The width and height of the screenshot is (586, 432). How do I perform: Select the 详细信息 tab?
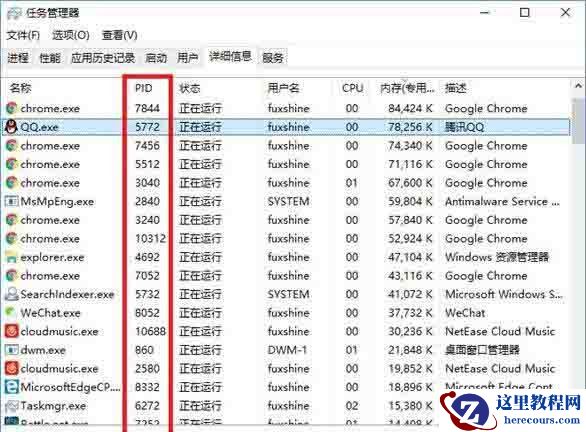[230, 57]
